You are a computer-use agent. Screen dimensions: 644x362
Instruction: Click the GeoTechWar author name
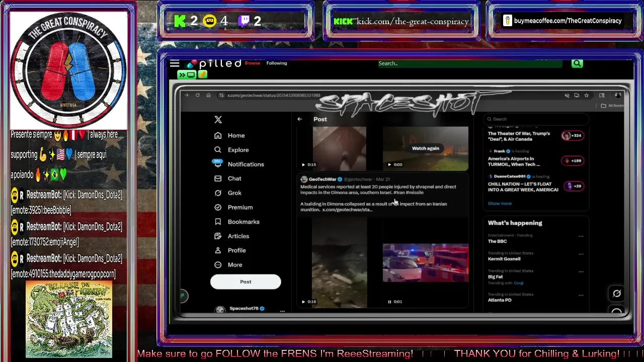pyautogui.click(x=323, y=179)
